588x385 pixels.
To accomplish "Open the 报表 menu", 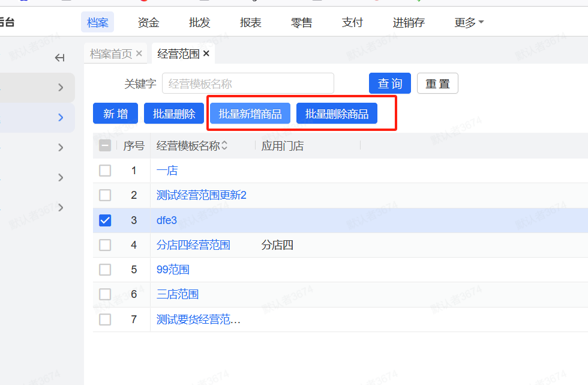I will (251, 22).
